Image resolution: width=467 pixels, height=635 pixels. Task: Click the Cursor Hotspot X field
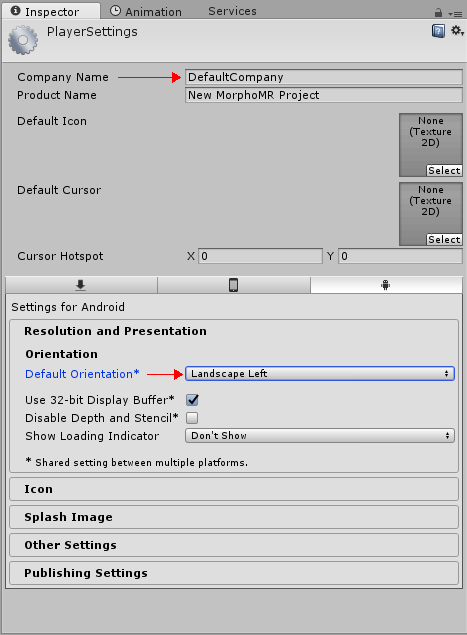[x=260, y=256]
